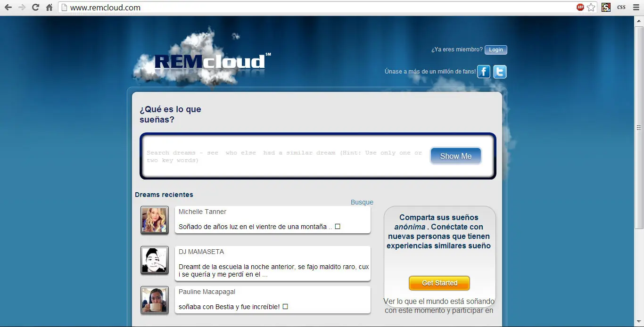Click the Login button
The height and width of the screenshot is (327, 644).
[x=496, y=50]
